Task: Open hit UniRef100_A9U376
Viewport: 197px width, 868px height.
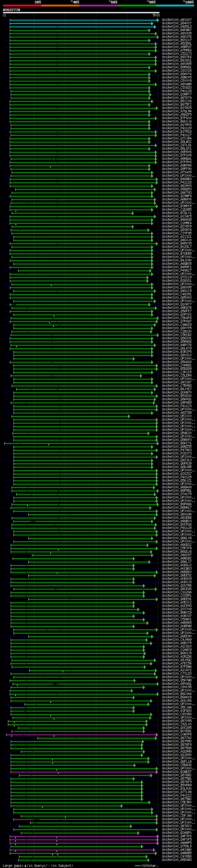Action: pyautogui.click(x=177, y=37)
